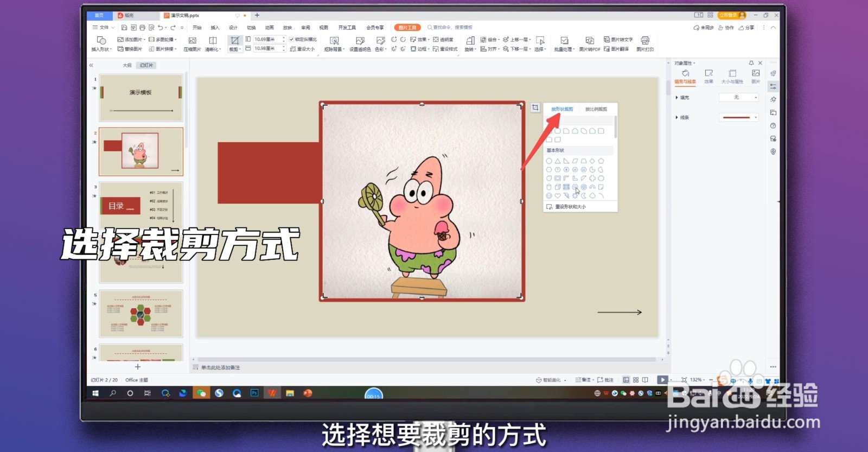
Task: Expand the 线条 section triangle
Action: pyautogui.click(x=676, y=117)
